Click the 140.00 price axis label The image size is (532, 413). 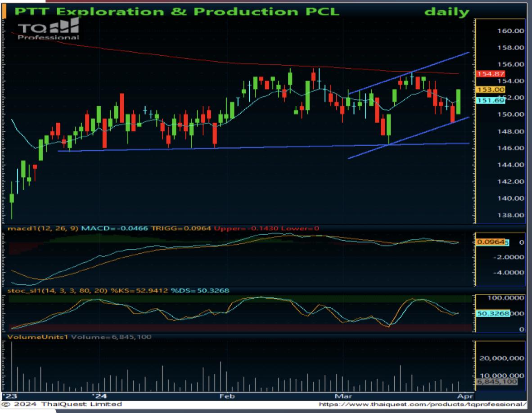[x=511, y=198]
